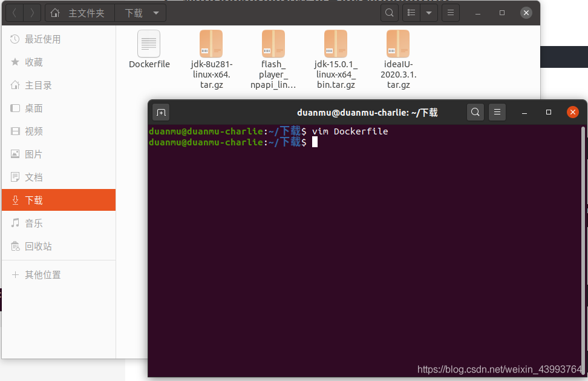Open 视频 videos folder in sidebar

click(59, 131)
